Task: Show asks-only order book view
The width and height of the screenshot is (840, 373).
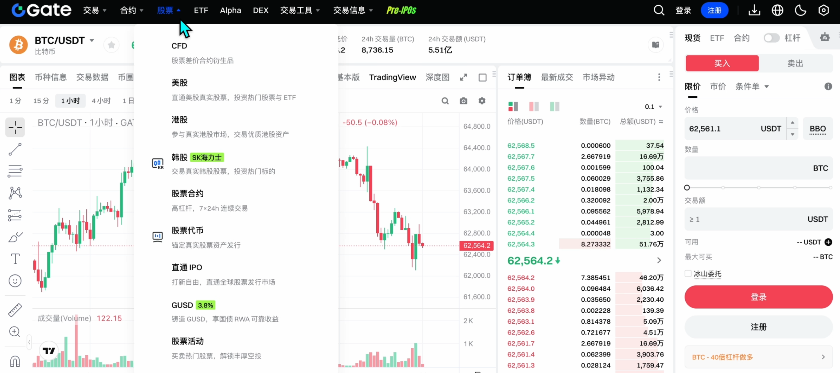Action: coord(534,107)
